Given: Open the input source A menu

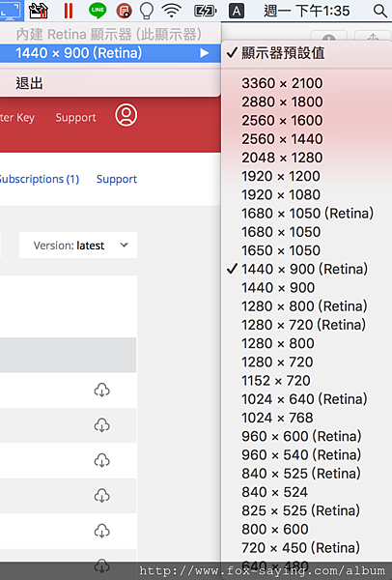Looking at the screenshot, I should [x=237, y=11].
